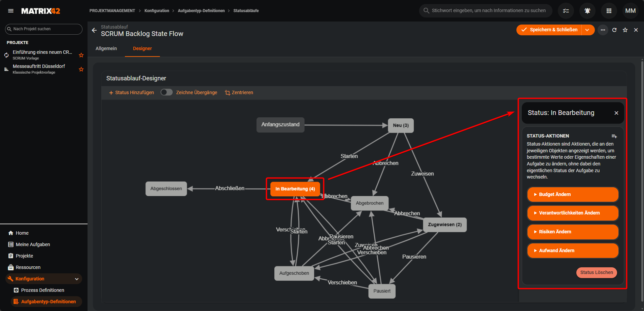Open the hamburger navigation menu
Viewport: 644px width, 311px height.
click(11, 11)
